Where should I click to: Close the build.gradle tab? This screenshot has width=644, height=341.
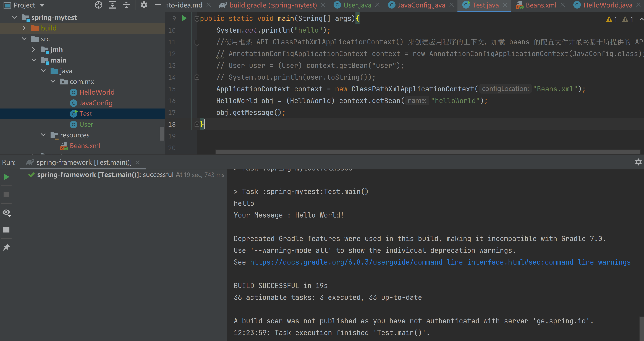tap(323, 5)
